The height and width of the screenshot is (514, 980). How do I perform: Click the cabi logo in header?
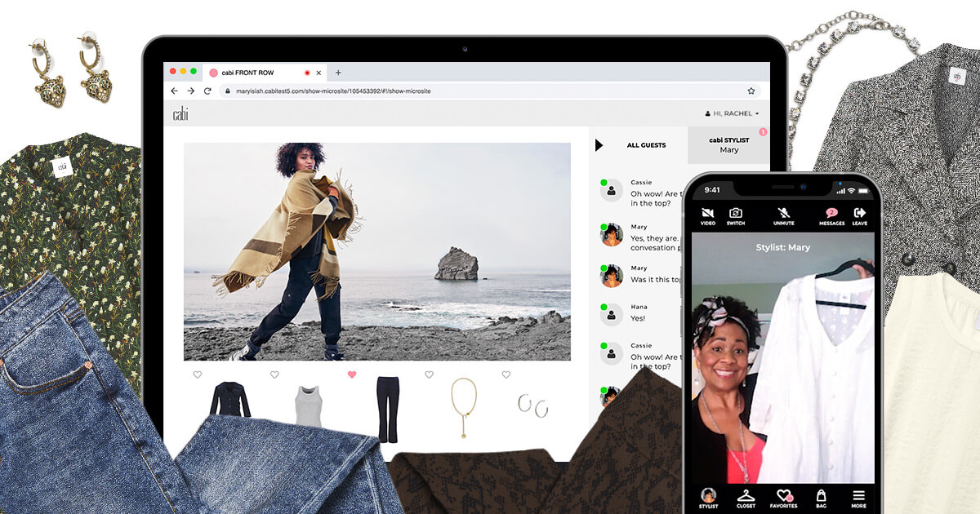click(180, 114)
